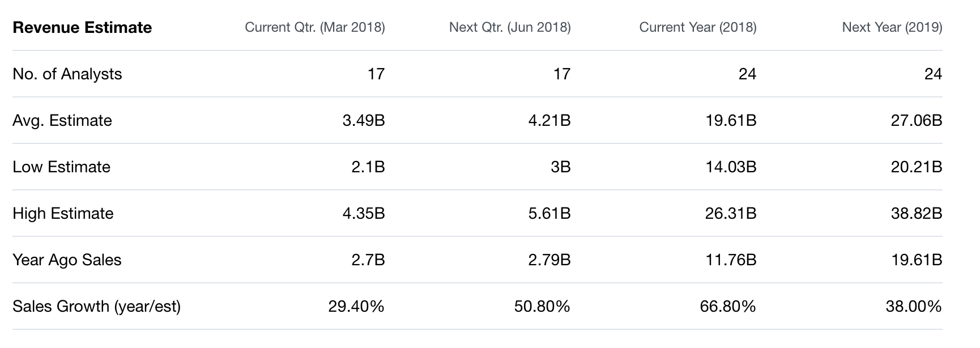The width and height of the screenshot is (980, 348).
Task: Select the 5.61B high estimate cell
Action: [549, 214]
